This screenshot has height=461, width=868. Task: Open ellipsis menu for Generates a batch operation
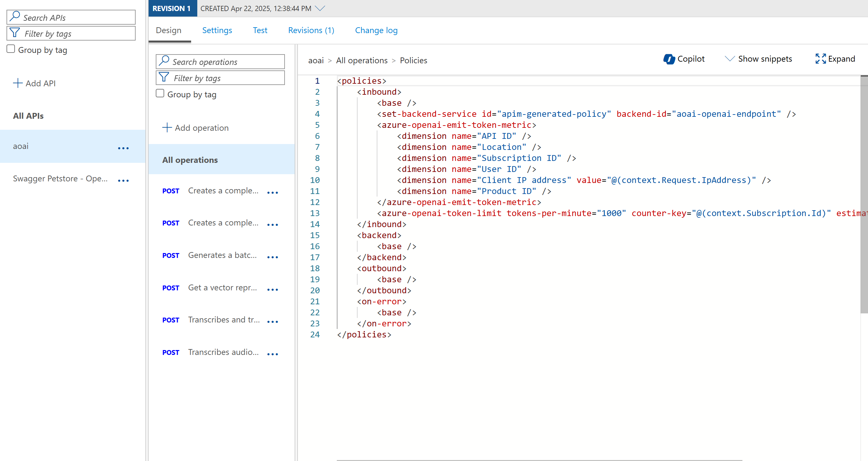pyautogui.click(x=272, y=257)
